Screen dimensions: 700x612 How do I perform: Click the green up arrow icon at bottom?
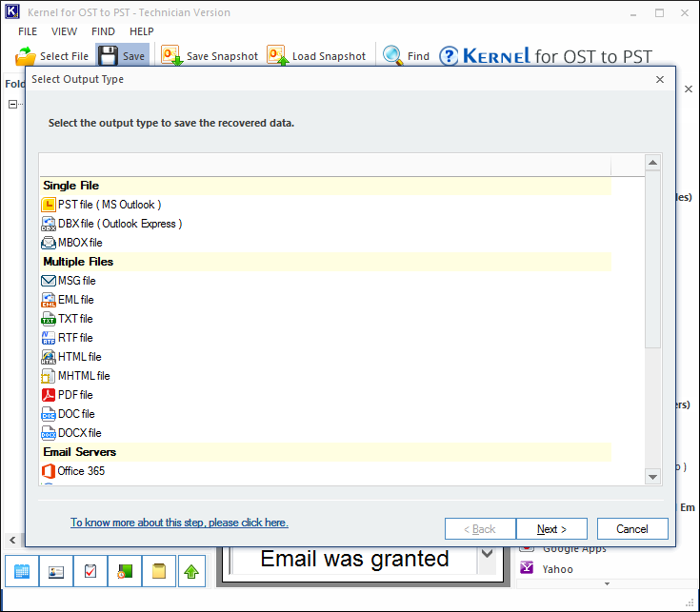click(191, 571)
